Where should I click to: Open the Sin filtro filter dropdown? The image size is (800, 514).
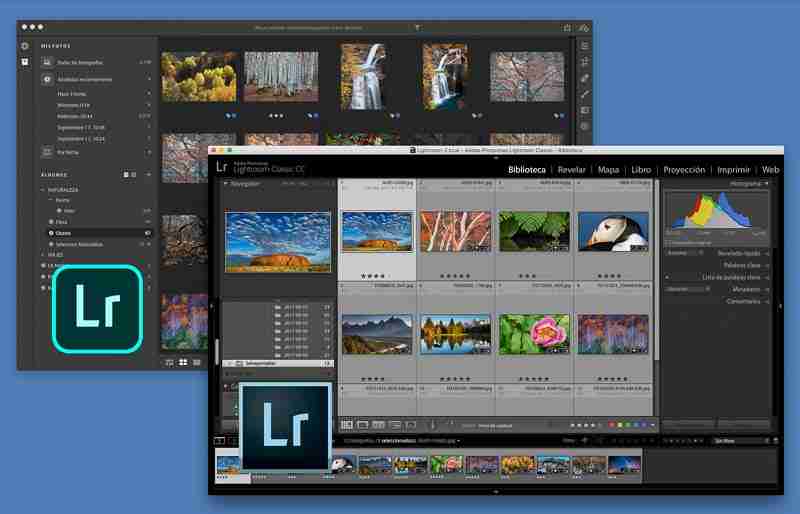[740, 440]
